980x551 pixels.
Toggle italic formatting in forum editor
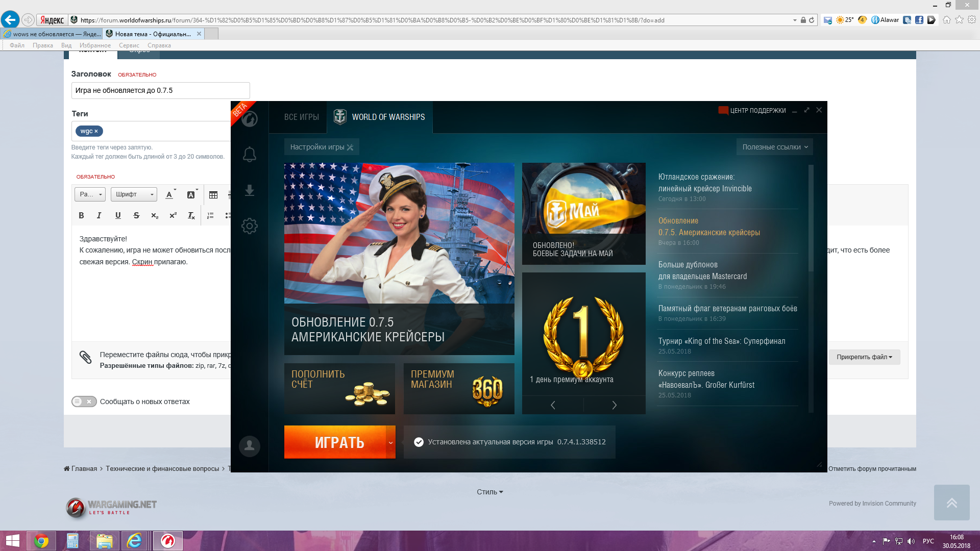click(x=99, y=215)
